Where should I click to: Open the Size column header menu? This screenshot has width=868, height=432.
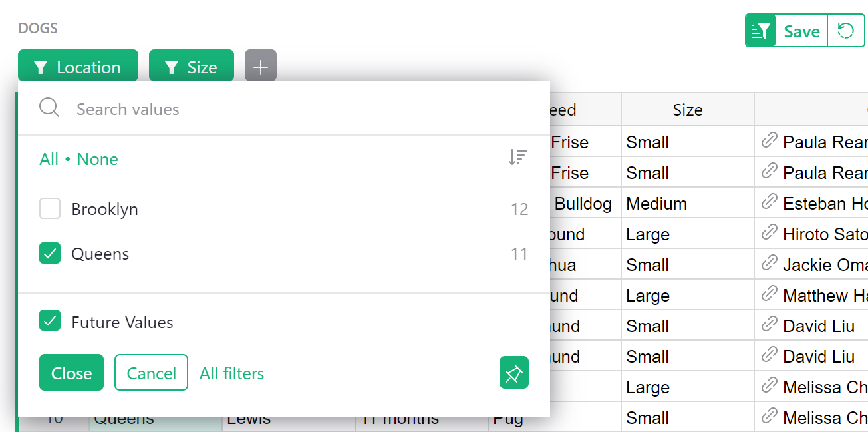point(687,109)
